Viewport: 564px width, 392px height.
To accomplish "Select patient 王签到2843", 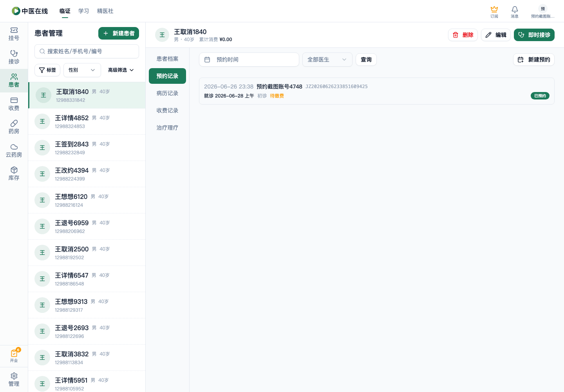I will (x=87, y=148).
